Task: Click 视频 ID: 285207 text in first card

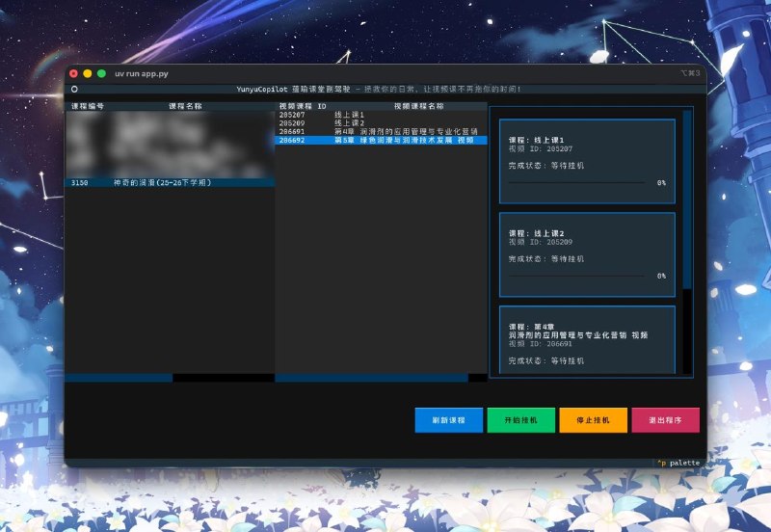Action: click(x=541, y=148)
